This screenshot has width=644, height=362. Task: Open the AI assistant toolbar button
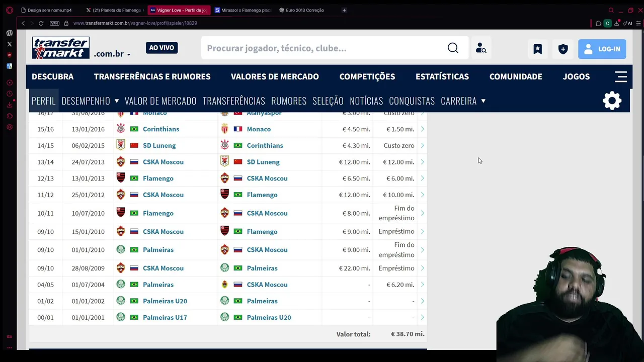coord(628,23)
